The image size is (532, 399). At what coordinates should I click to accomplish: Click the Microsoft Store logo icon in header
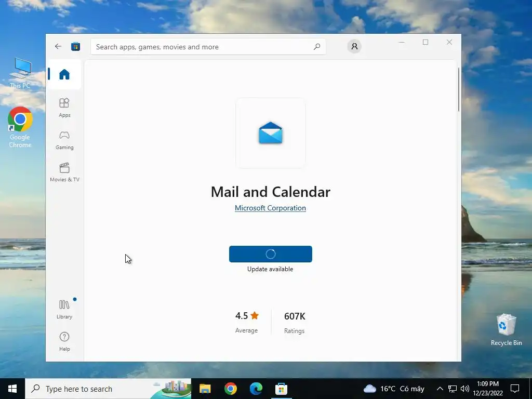[x=75, y=46]
